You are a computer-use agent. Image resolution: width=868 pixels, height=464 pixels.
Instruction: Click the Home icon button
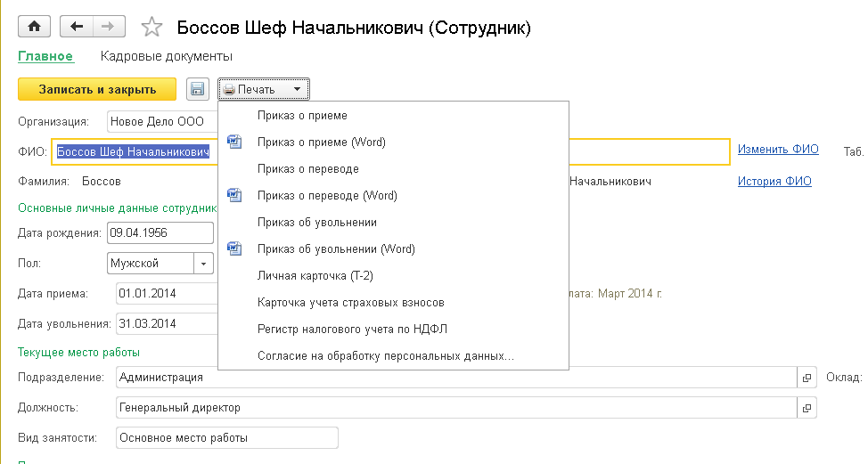tap(35, 27)
